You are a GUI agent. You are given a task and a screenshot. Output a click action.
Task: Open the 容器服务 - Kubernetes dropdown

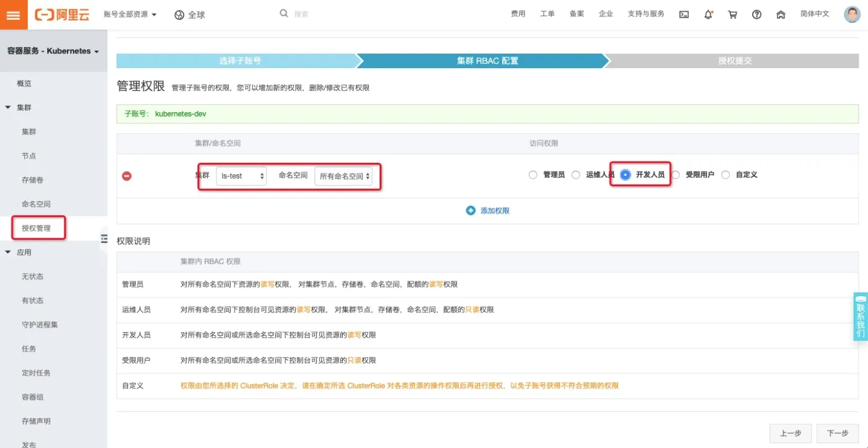[53, 51]
